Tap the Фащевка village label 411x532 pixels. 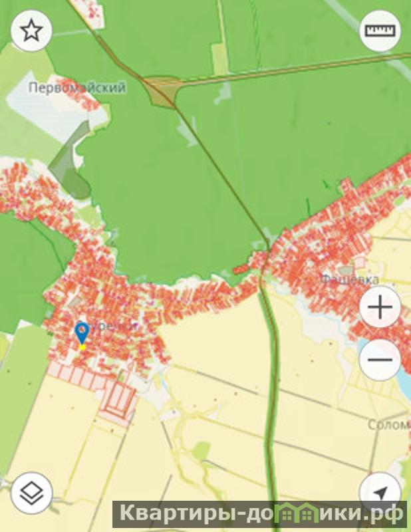click(350, 279)
